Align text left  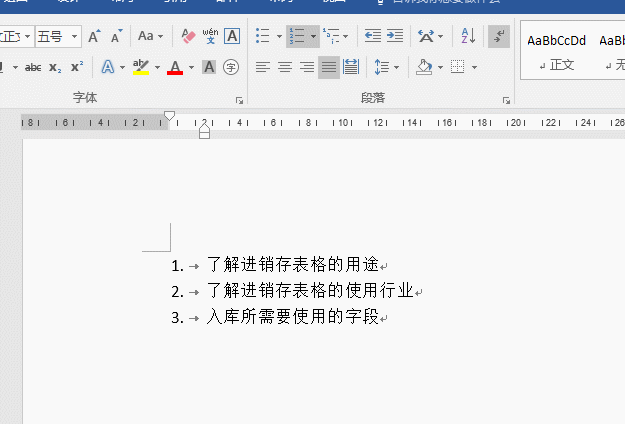[263, 67]
